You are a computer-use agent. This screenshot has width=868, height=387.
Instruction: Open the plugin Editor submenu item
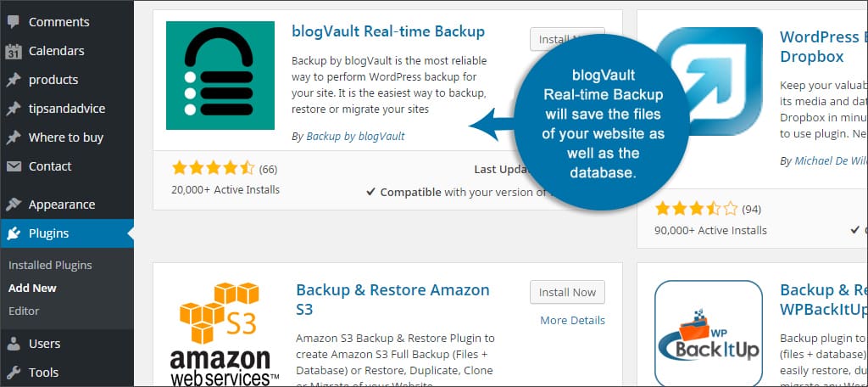24,311
